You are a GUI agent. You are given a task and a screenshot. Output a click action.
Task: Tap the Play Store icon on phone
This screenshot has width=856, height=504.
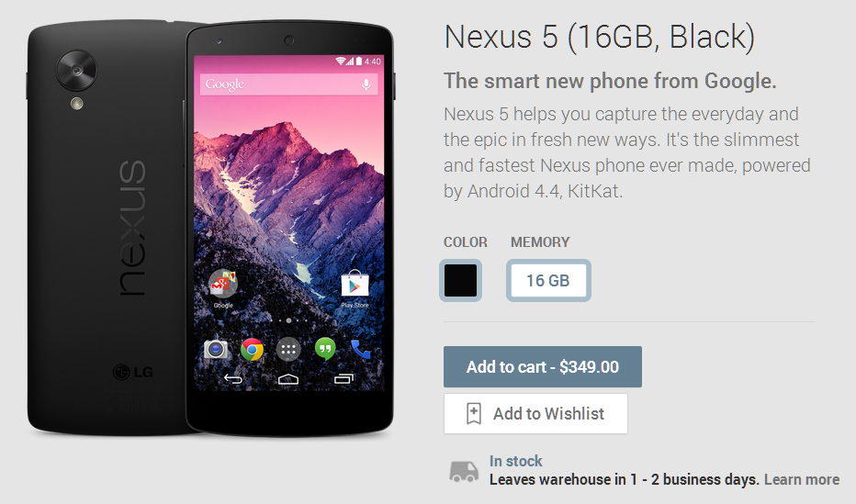click(355, 284)
